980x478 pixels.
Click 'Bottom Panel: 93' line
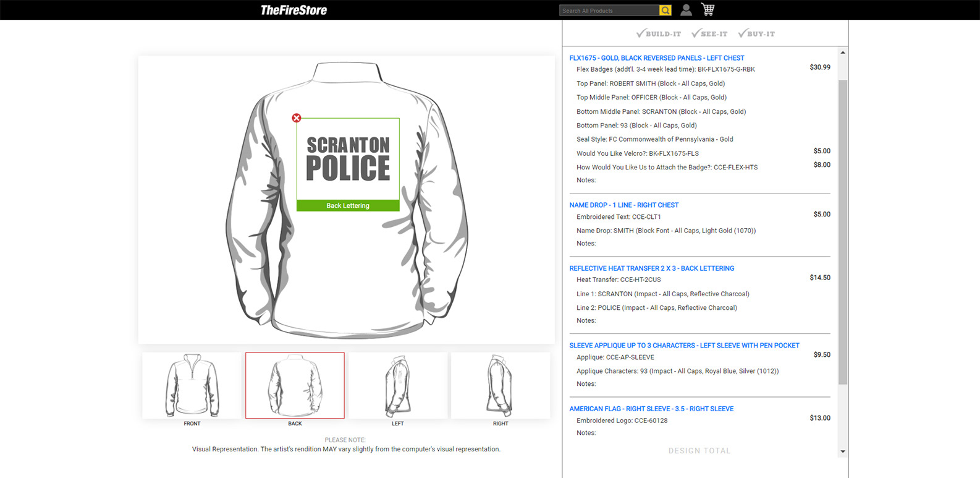point(636,126)
